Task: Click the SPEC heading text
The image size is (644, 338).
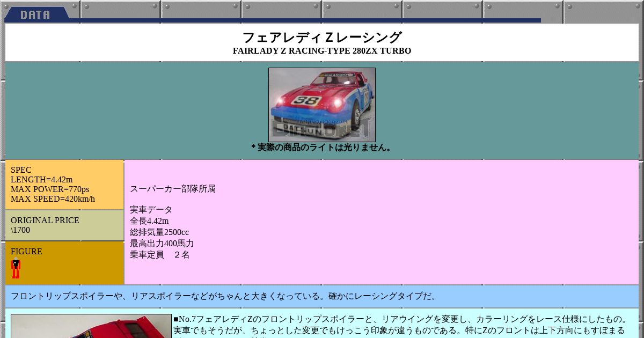Action: click(21, 170)
